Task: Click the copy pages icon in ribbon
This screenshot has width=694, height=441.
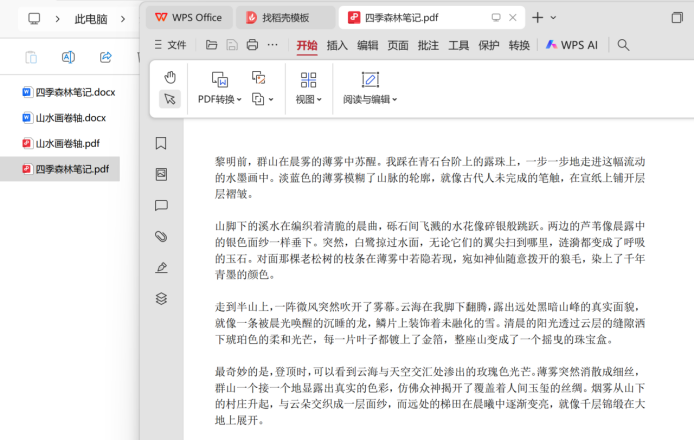Action: pyautogui.click(x=258, y=99)
